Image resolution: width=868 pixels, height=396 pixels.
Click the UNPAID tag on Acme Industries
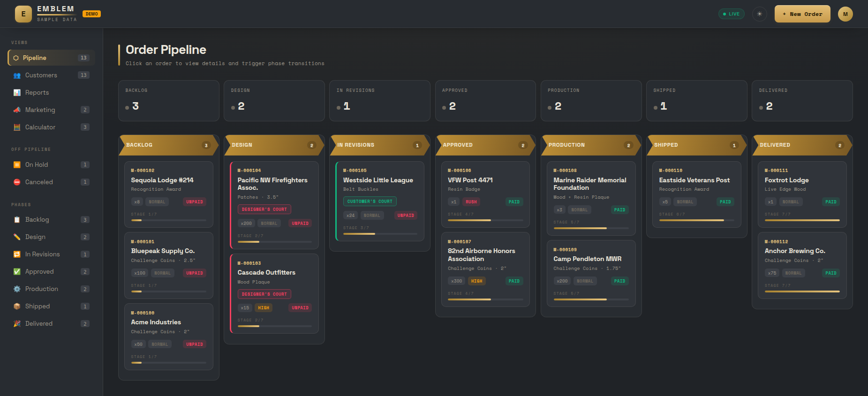point(195,344)
